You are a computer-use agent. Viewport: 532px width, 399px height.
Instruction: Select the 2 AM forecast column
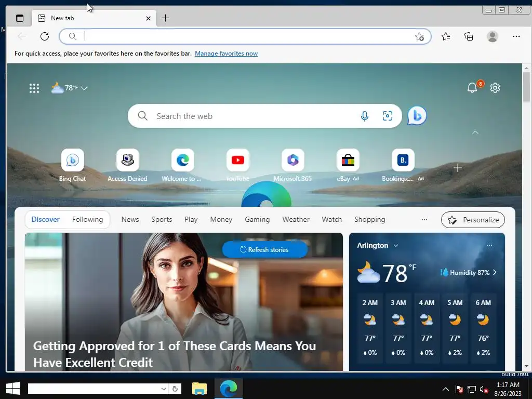coord(370,328)
